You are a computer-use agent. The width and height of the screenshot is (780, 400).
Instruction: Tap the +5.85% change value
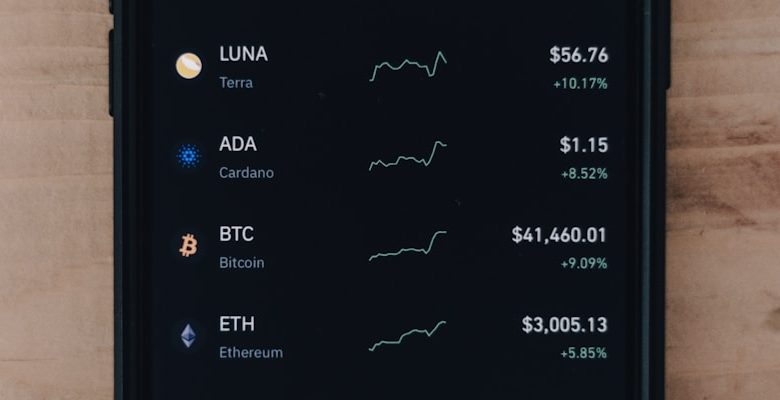click(x=584, y=353)
